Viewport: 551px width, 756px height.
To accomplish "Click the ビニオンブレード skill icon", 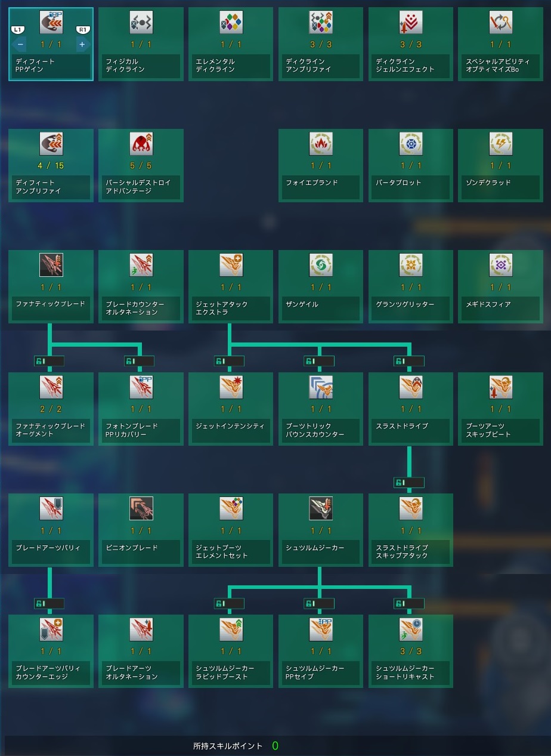I will coord(141,508).
